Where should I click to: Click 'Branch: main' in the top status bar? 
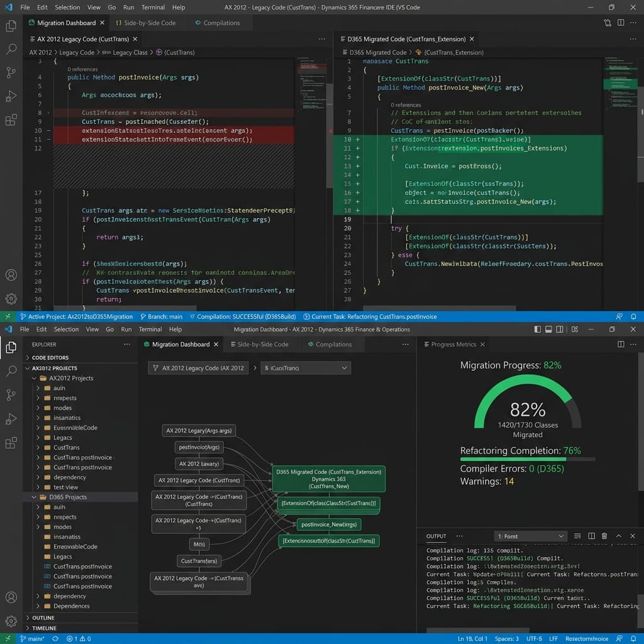(x=162, y=317)
